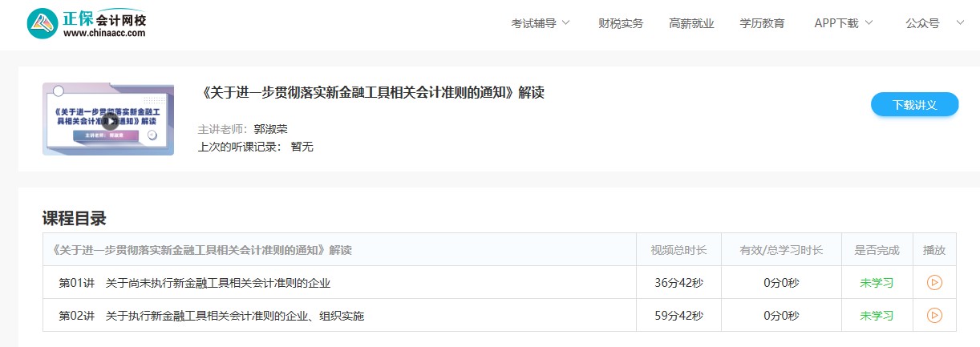Click the course title heading 《关于进一步贯彻落实新金融工具相关会计准则的通知》解读
980x347 pixels.
pyautogui.click(x=371, y=92)
